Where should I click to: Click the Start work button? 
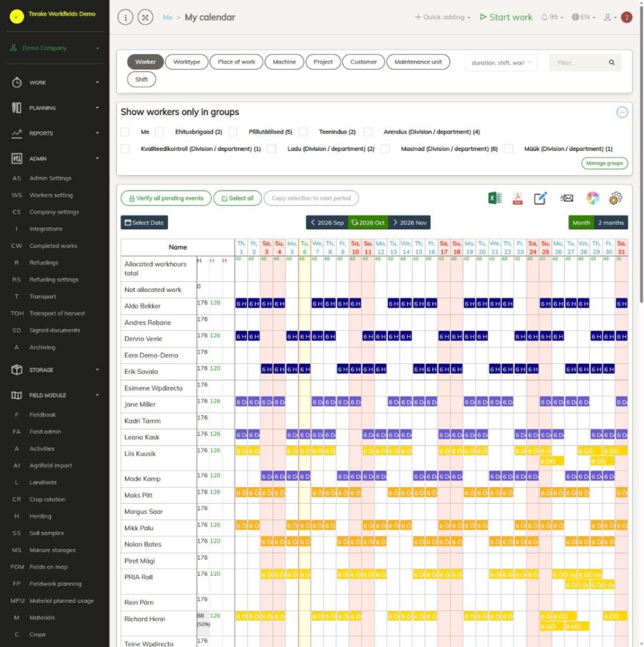coord(506,17)
